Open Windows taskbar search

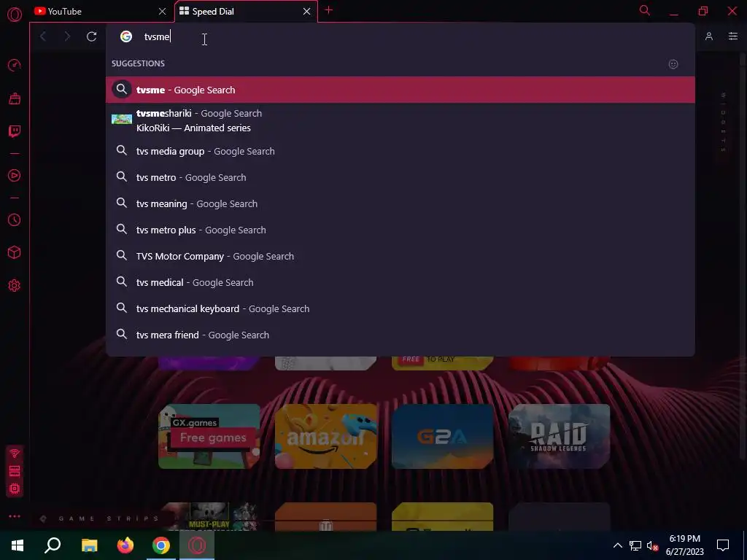(53, 545)
